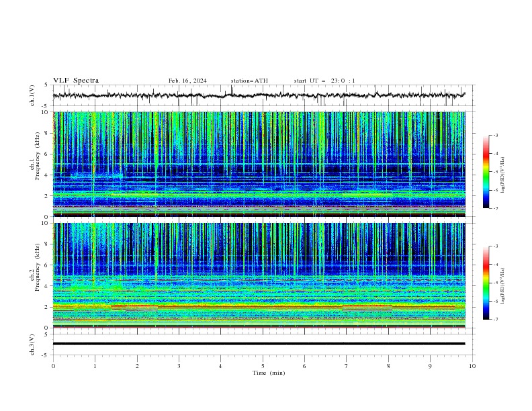Click the "station=ATH" header label
Image resolution: width=532 pixels, height=411 pixels.
(x=249, y=81)
